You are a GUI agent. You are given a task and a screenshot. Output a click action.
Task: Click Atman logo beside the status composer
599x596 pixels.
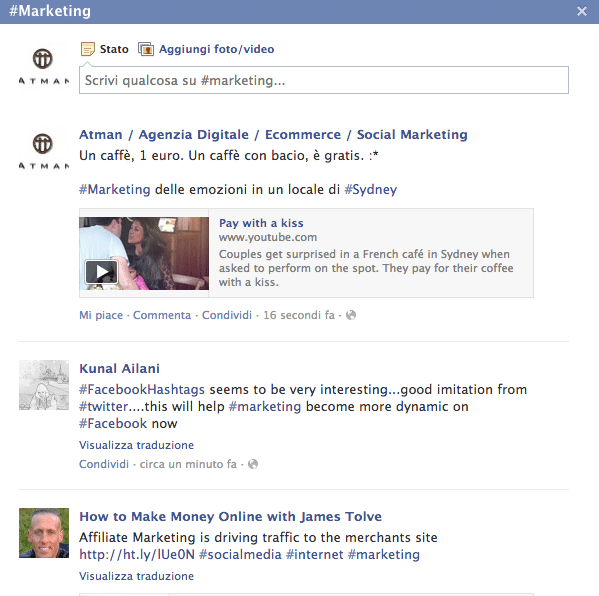(x=44, y=67)
